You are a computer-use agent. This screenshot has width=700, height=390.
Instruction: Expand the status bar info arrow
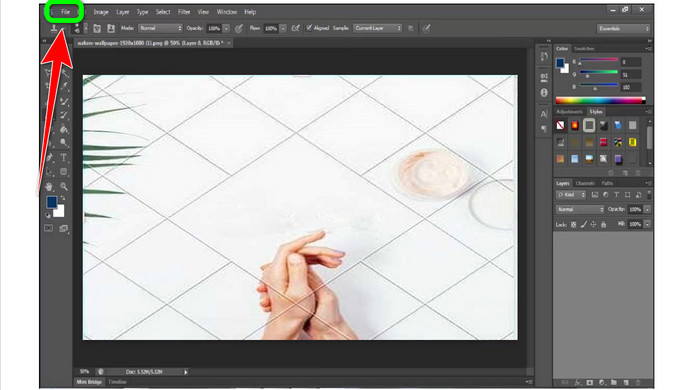(x=186, y=372)
